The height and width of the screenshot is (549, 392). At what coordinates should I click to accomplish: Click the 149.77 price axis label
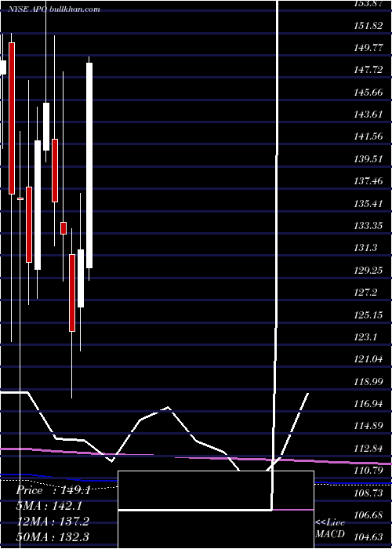tap(368, 49)
